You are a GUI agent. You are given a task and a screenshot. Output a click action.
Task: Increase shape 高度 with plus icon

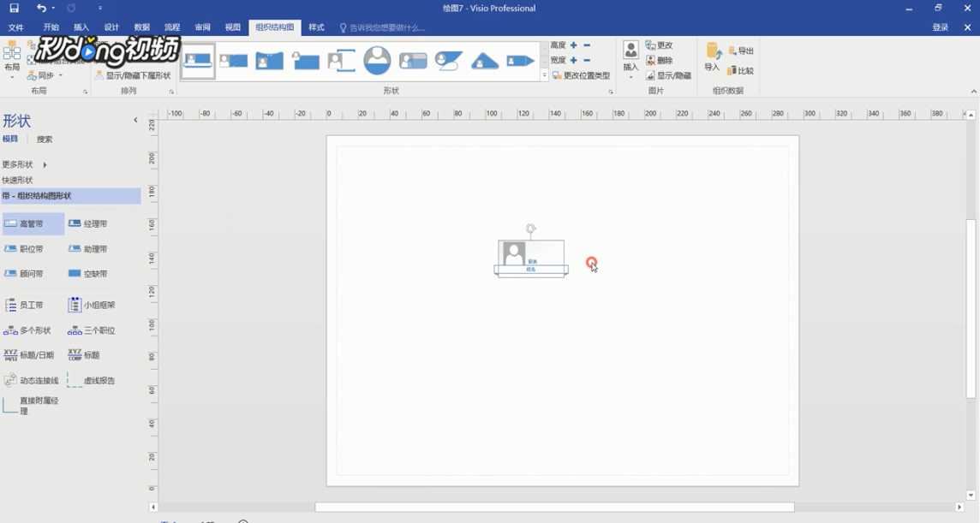pos(574,45)
